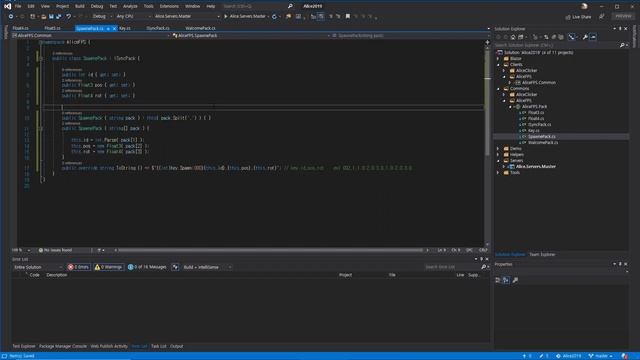The width and height of the screenshot is (640, 360).
Task: Click the Error List search magnifier icon
Action: tap(484, 267)
